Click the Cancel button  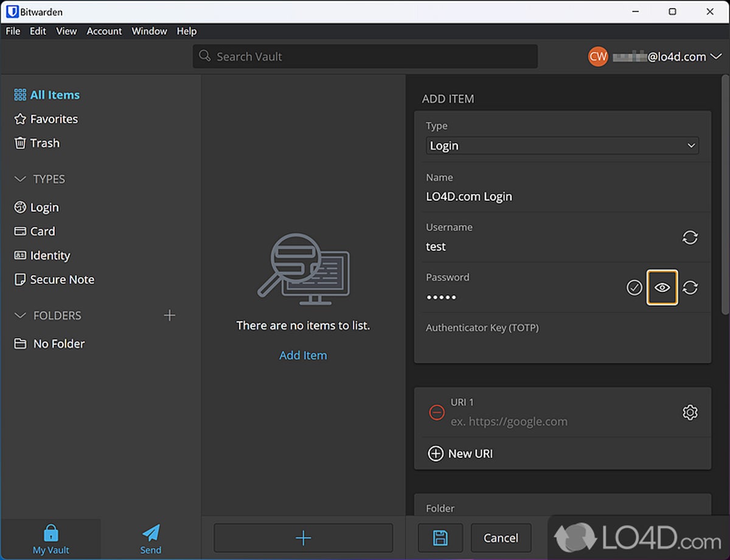501,538
